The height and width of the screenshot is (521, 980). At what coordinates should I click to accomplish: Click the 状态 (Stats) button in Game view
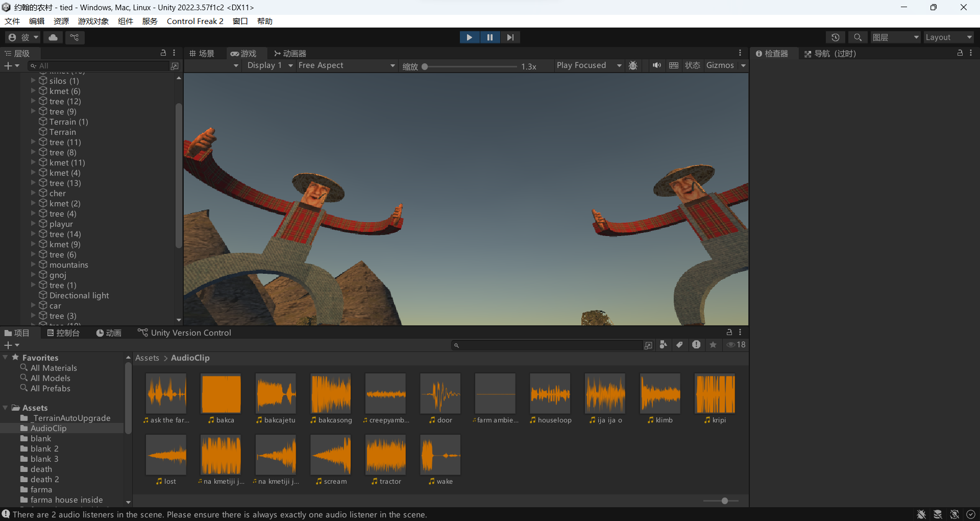tap(692, 65)
